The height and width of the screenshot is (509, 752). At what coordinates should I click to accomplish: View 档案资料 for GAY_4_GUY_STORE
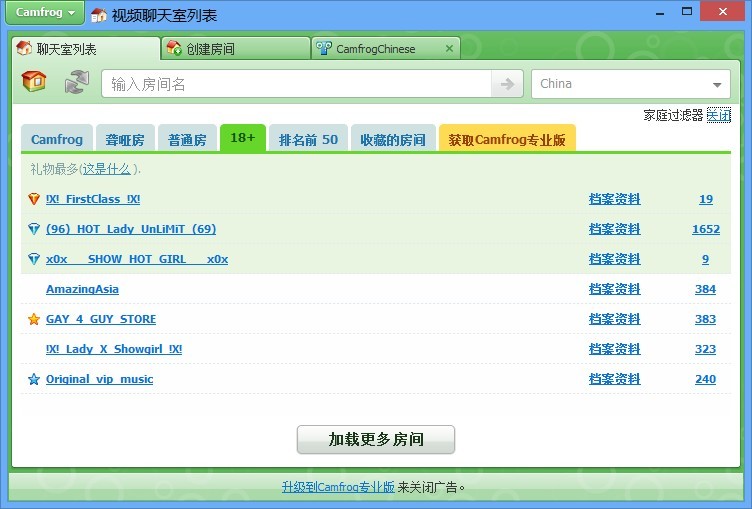point(614,319)
